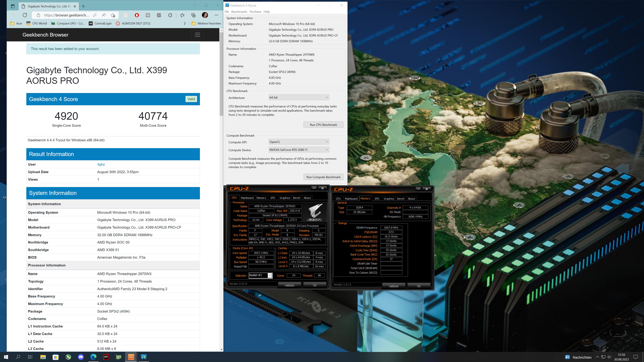Reload the Geekbench Browser page
The image size is (644, 362).
tap(25, 15)
